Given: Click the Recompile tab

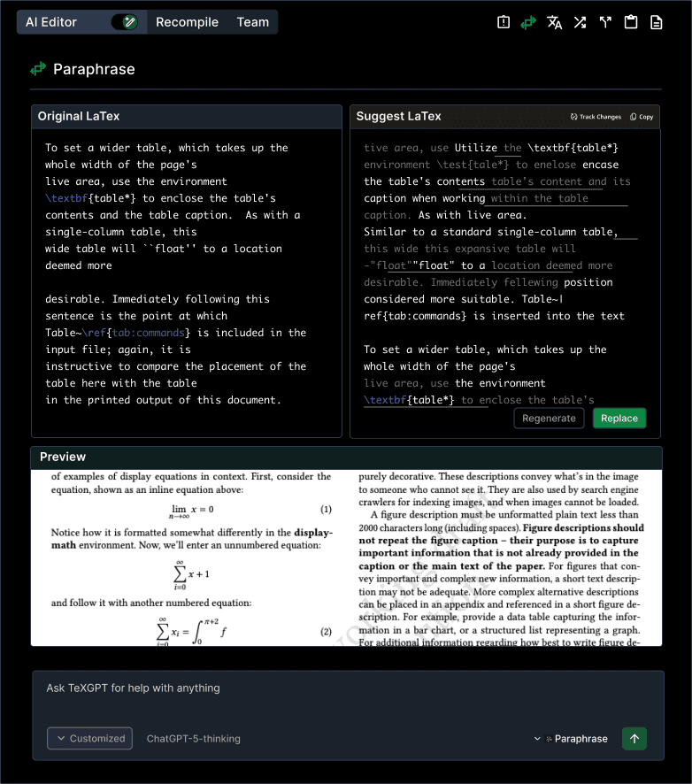Looking at the screenshot, I should 187,22.
